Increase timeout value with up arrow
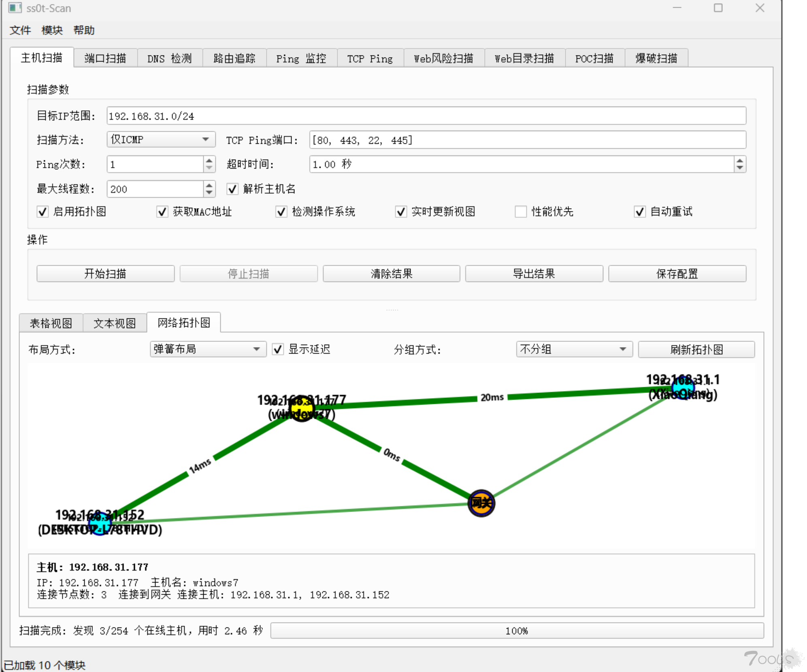Image resolution: width=807 pixels, height=672 pixels. [739, 161]
